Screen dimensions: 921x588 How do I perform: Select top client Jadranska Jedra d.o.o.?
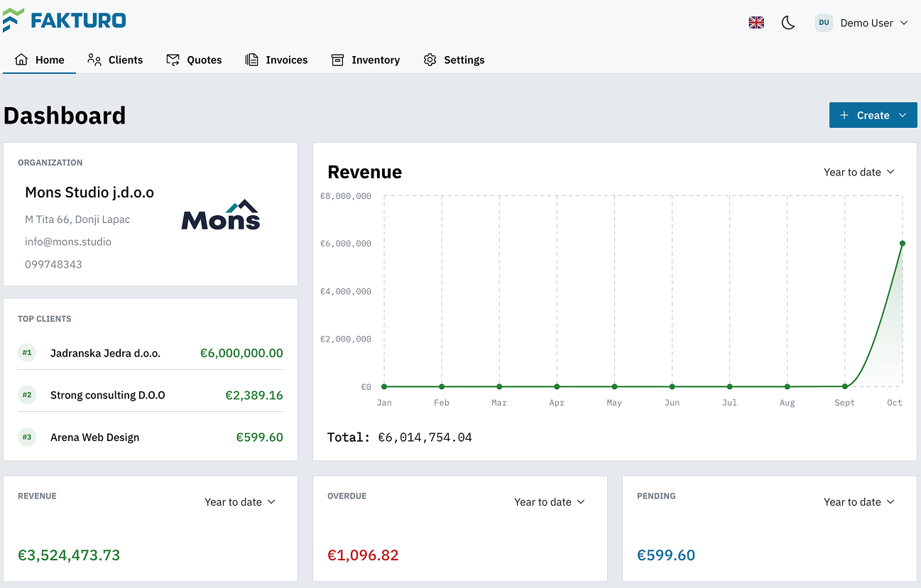click(105, 353)
